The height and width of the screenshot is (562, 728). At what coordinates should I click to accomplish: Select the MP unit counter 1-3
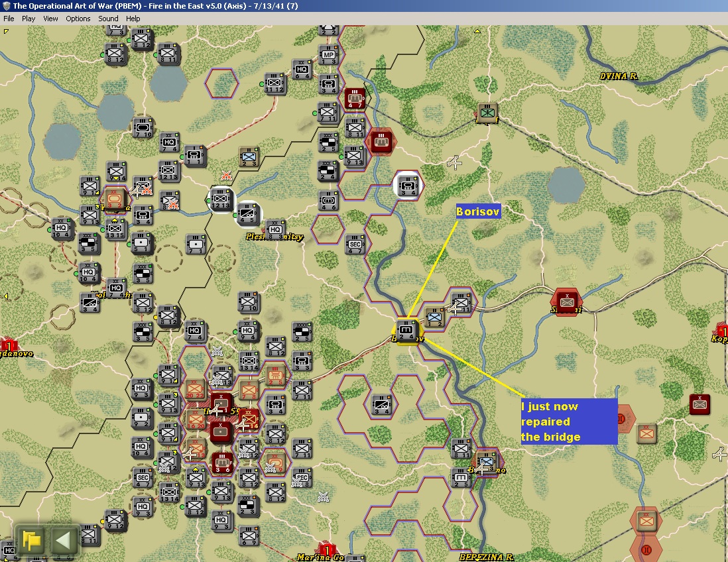tap(328, 55)
